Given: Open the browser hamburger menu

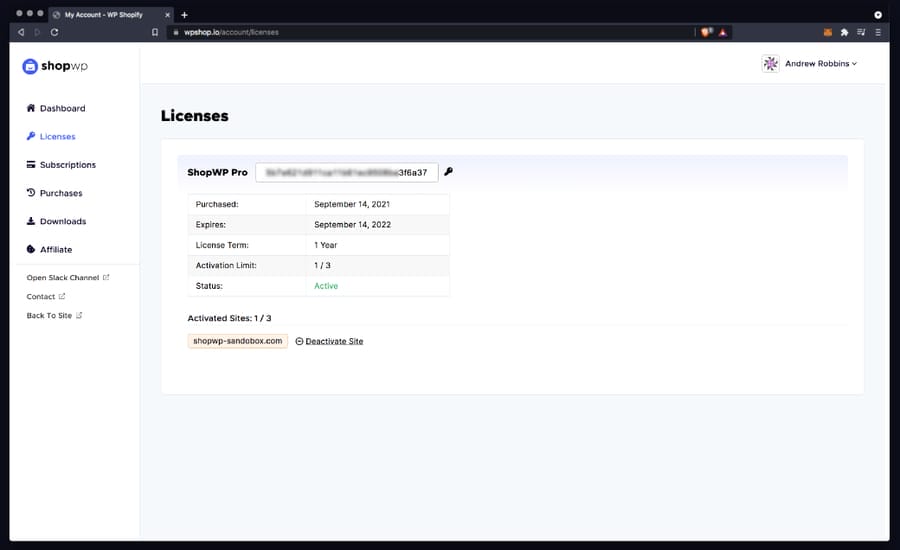Looking at the screenshot, I should 878,32.
